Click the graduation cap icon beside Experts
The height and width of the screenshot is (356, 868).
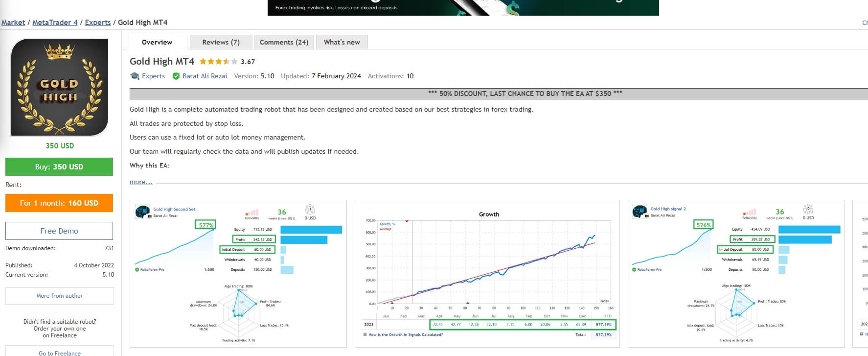(135, 76)
